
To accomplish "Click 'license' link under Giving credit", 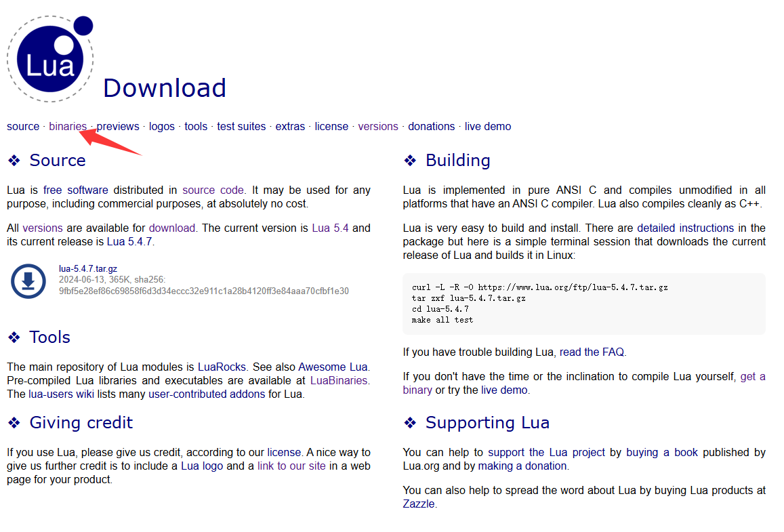I will (x=284, y=453).
